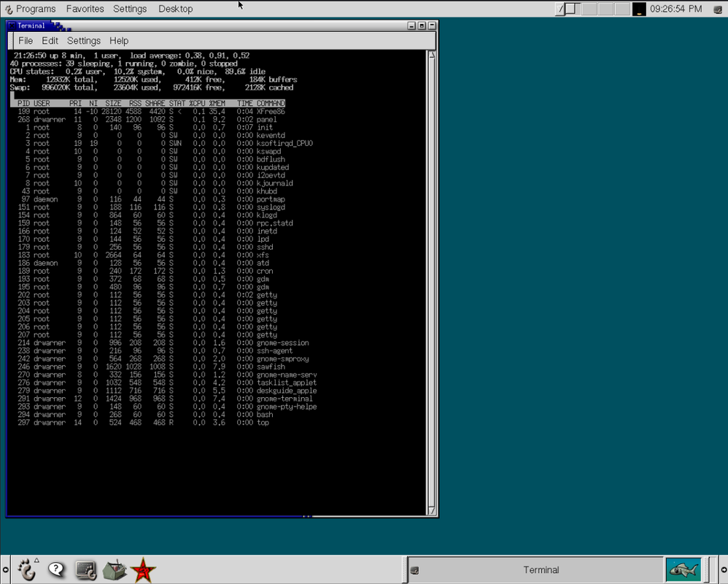Click the keventd process row
Viewport: 728px width, 584px height.
click(x=154, y=135)
